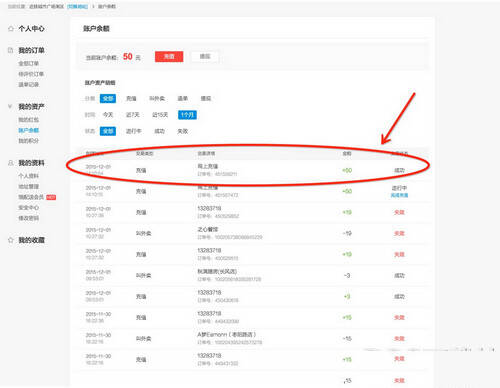Filter time range to 近15天

160,115
